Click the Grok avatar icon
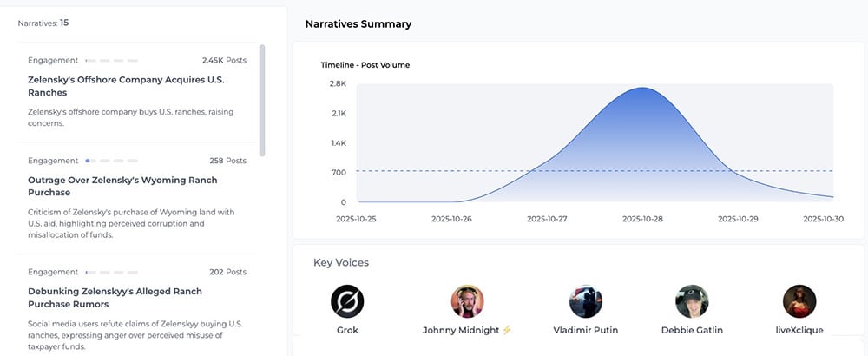Screen dimensions: 868x356 click(347, 301)
